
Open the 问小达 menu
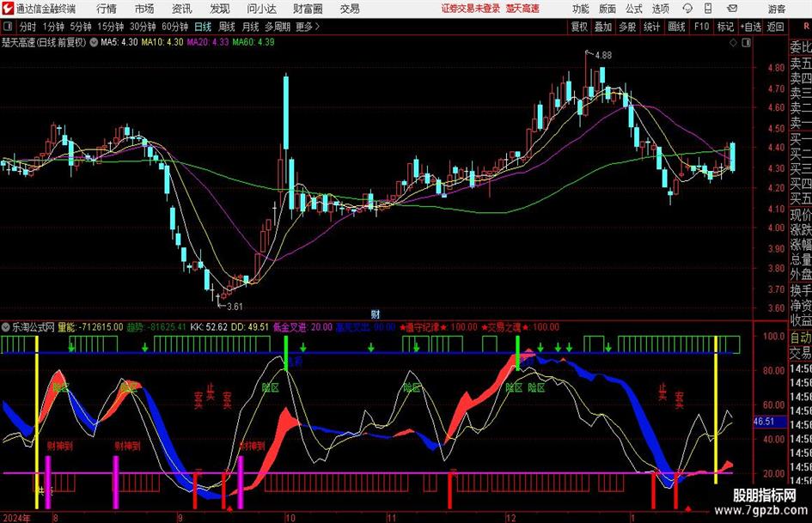[x=261, y=9]
